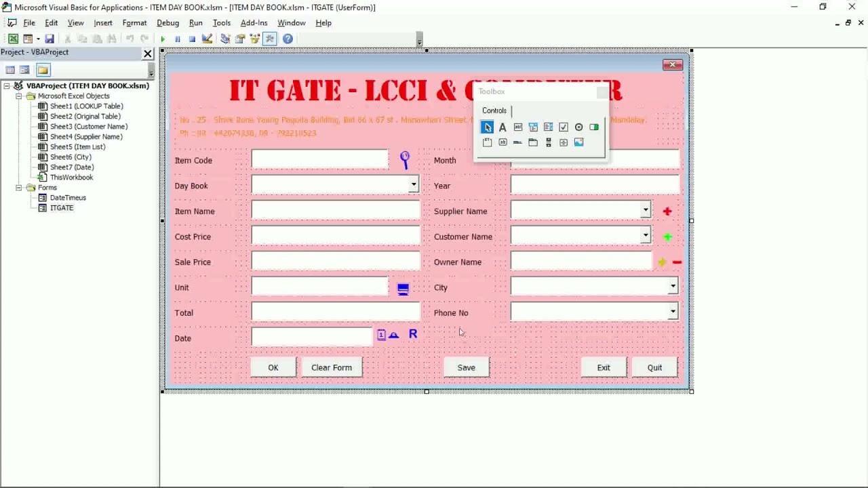Click the blue calculator icon beside Unit
Screen dimensions: 868x488
tap(403, 289)
